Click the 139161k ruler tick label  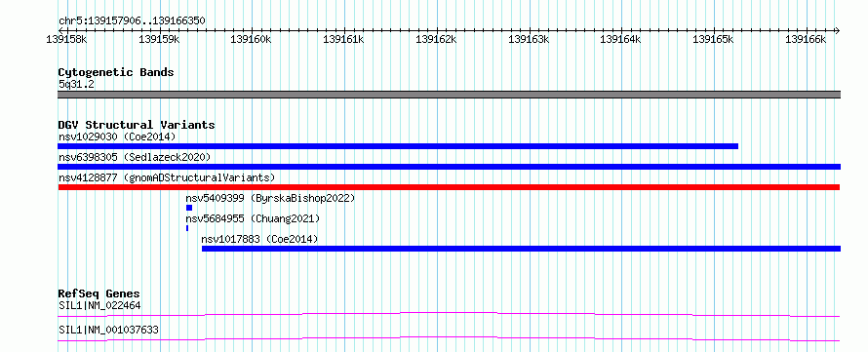tap(343, 39)
